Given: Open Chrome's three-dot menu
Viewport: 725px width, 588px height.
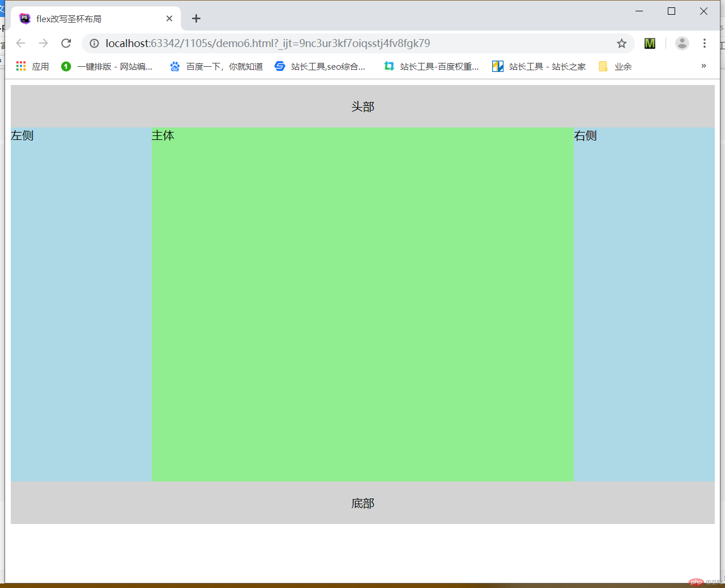Looking at the screenshot, I should (x=705, y=43).
